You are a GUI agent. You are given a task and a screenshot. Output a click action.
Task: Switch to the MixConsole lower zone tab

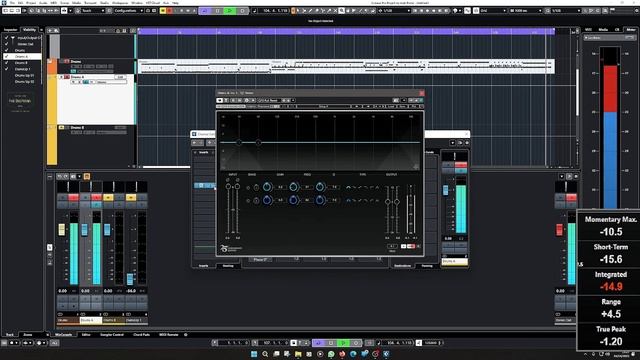(64, 334)
